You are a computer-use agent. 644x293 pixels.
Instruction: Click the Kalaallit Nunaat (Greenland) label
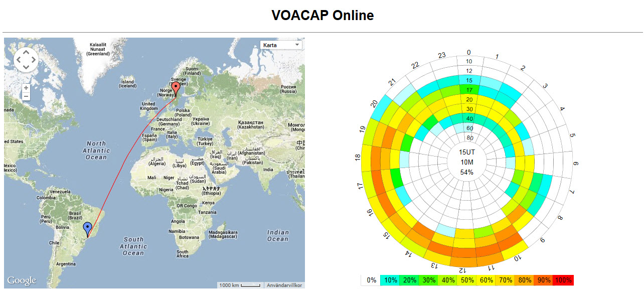click(97, 49)
